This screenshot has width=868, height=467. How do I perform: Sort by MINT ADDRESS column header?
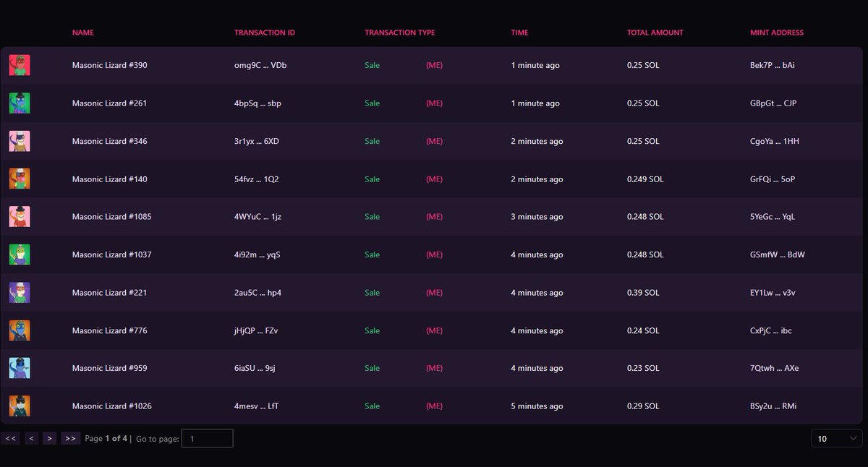[x=777, y=33]
